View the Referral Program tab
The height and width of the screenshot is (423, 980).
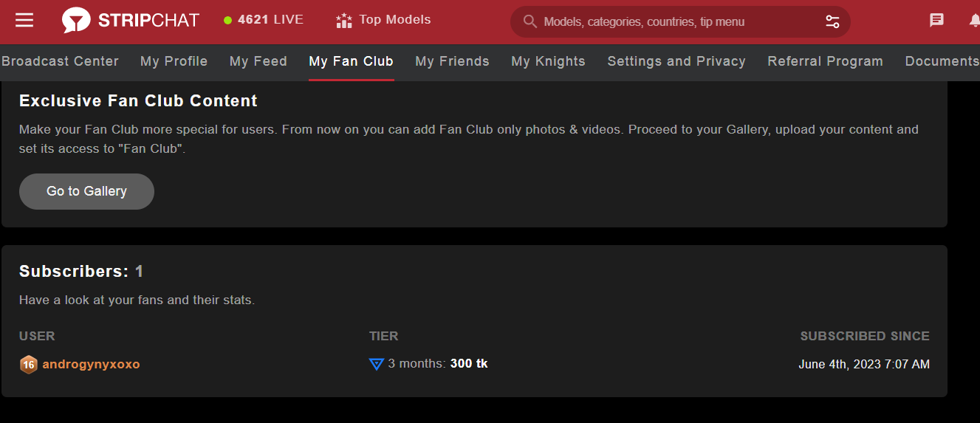825,61
